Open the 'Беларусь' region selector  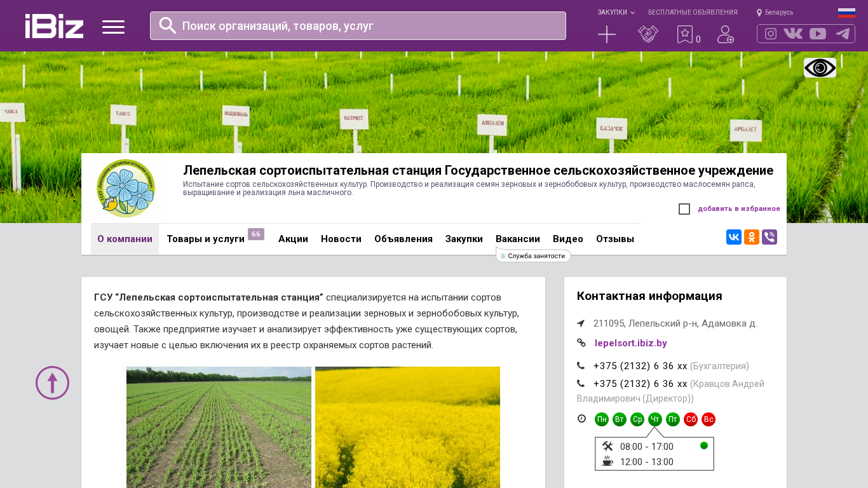775,12
